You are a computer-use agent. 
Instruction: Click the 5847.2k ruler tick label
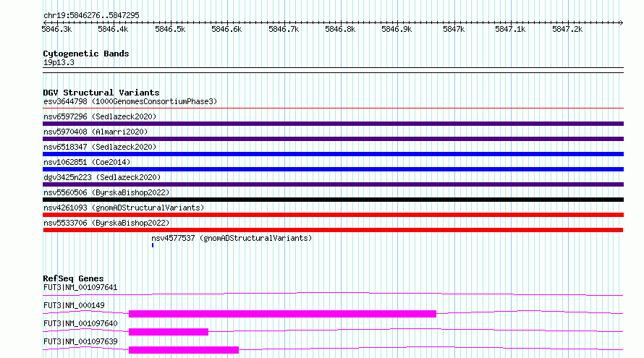567,29
